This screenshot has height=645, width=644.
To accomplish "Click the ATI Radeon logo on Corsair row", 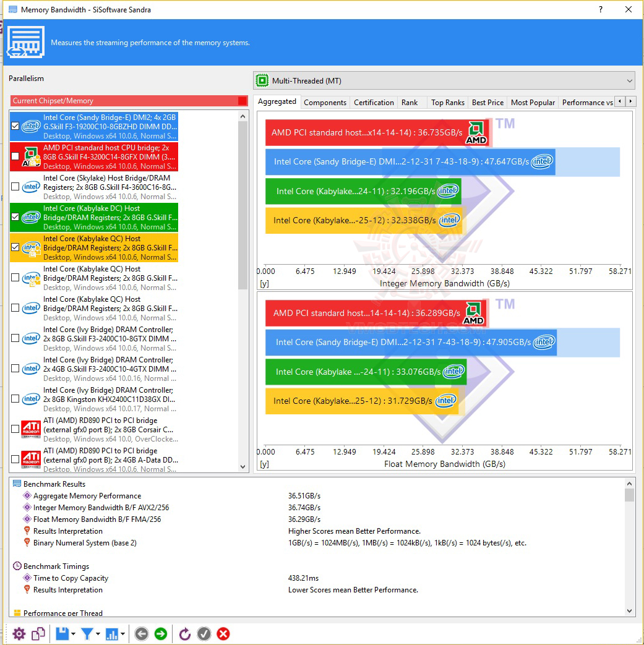I will (x=31, y=429).
